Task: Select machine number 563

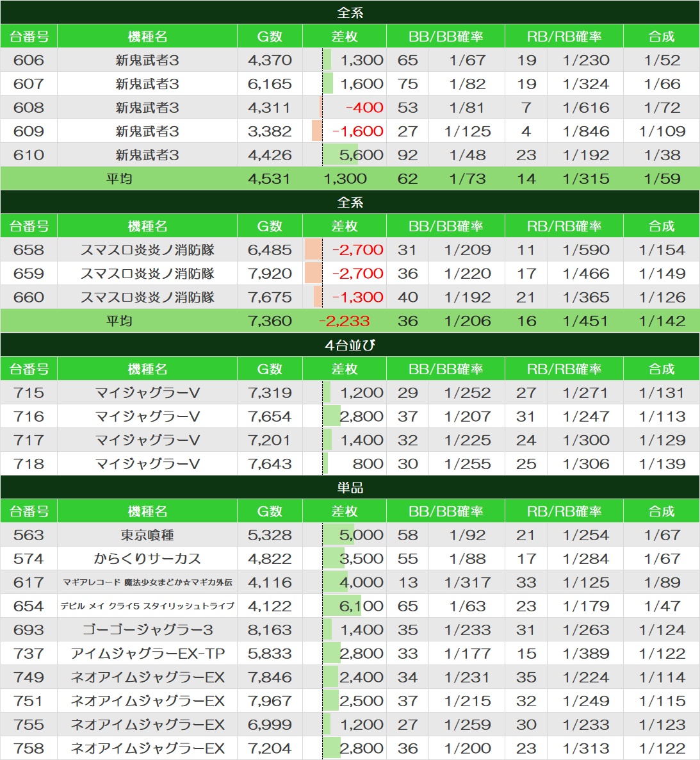Action: tap(29, 535)
